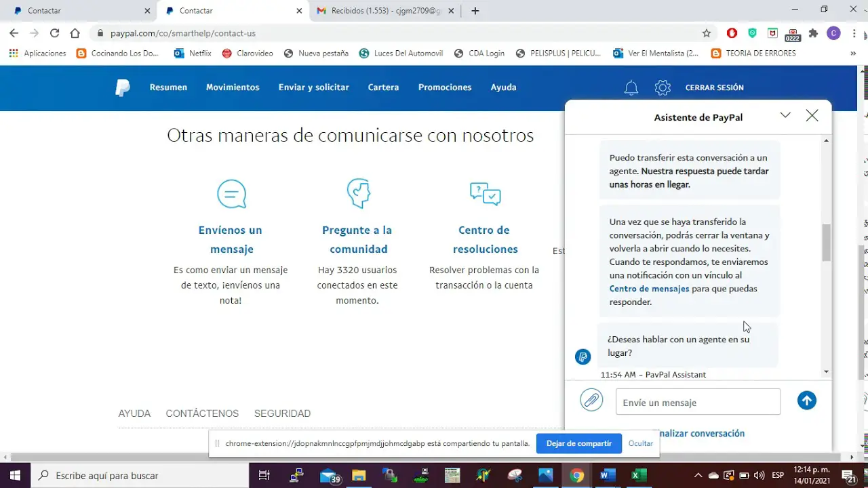
Task: Open the browser home page
Action: coord(75,33)
